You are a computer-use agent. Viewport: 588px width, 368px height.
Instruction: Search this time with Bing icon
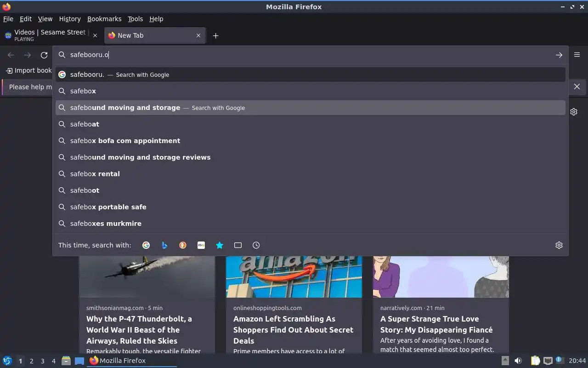click(x=164, y=245)
